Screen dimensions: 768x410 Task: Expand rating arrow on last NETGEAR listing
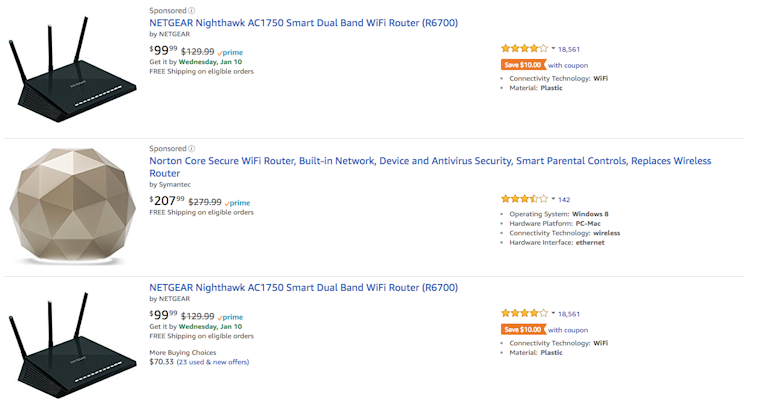click(553, 313)
